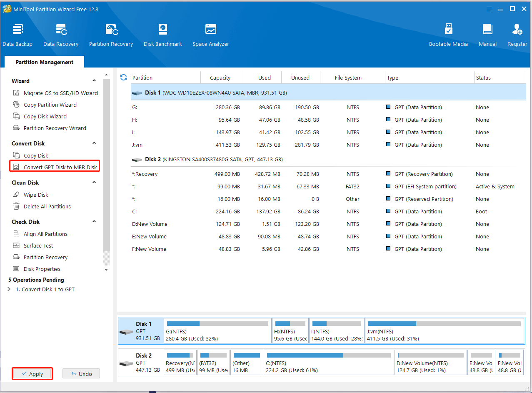Refresh the partition list icon
This screenshot has height=393, width=532.
pos(123,77)
